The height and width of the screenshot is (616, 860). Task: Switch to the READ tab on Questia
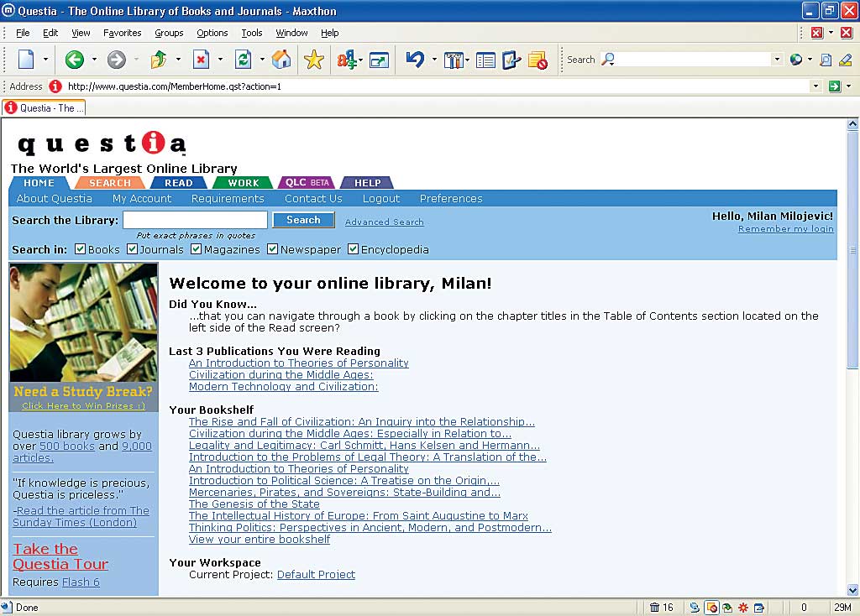[x=179, y=183]
